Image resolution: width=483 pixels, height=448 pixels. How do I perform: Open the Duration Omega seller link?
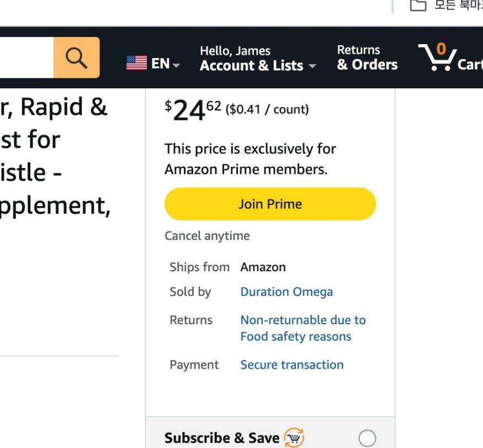pos(286,292)
